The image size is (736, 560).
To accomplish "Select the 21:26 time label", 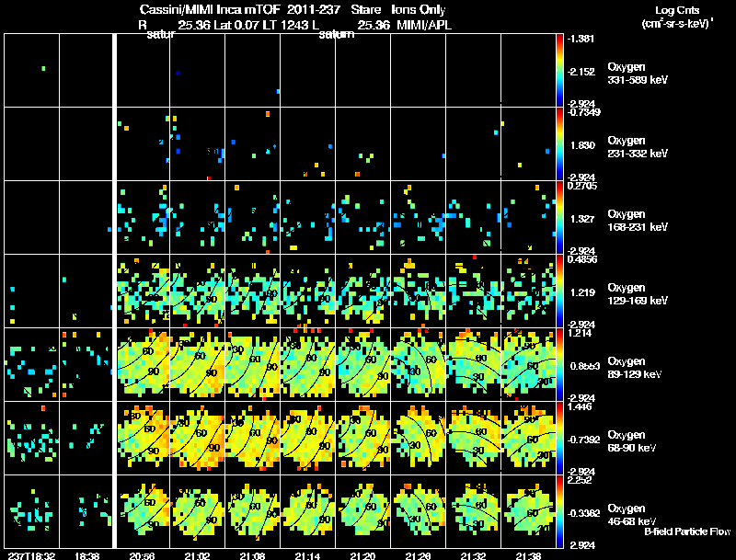I will click(418, 555).
